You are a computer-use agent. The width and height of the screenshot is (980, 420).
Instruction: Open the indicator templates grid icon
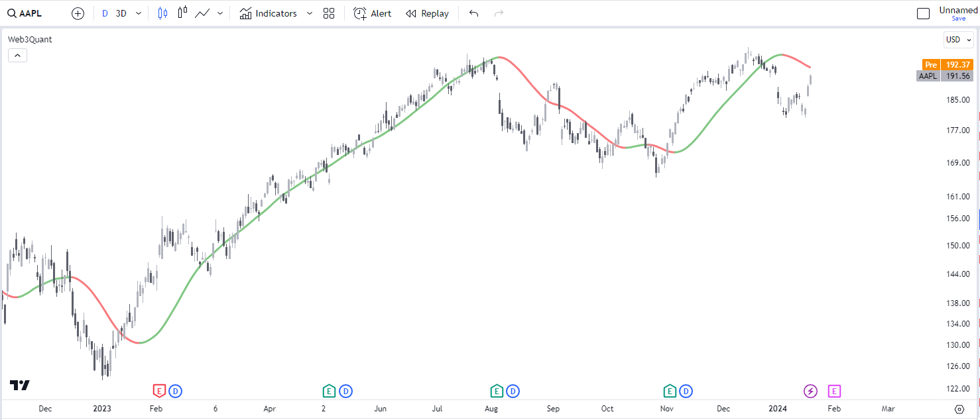pyautogui.click(x=329, y=13)
